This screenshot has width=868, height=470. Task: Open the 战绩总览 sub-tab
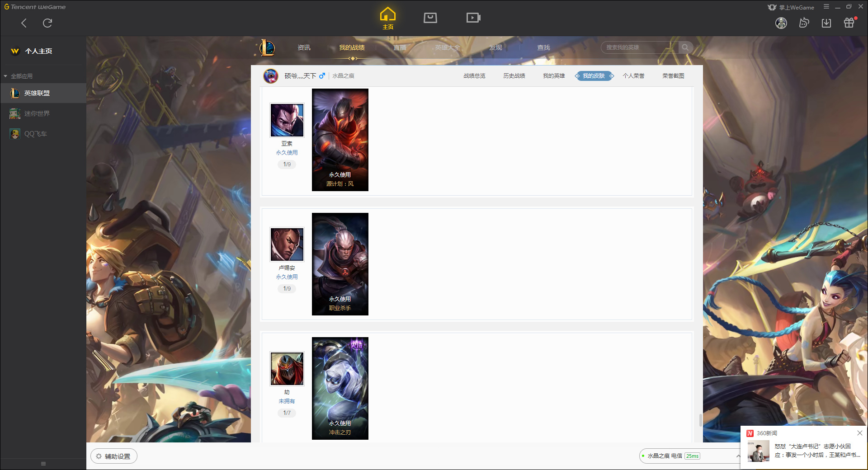coord(474,76)
